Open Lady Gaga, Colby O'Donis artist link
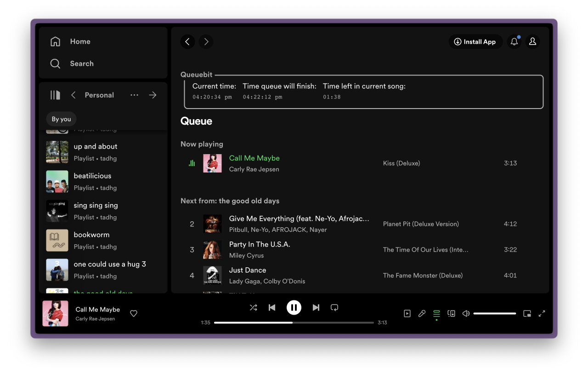The image size is (588, 368). [267, 281]
